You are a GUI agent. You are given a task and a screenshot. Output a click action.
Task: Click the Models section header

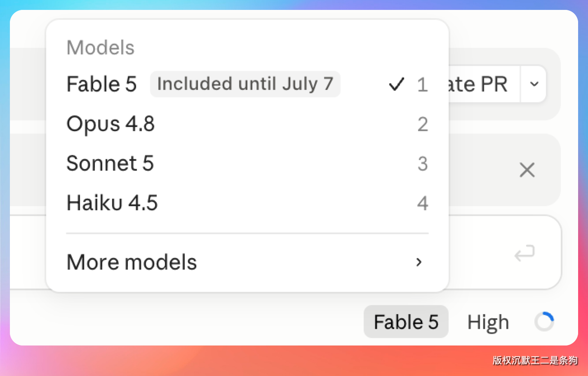click(x=101, y=47)
